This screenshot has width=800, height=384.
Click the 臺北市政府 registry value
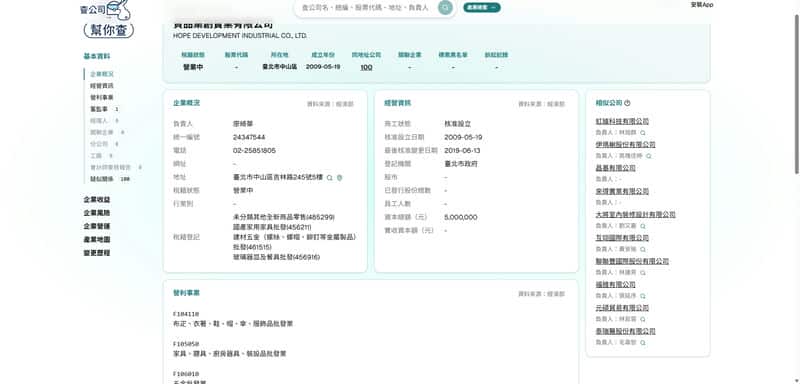point(461,164)
